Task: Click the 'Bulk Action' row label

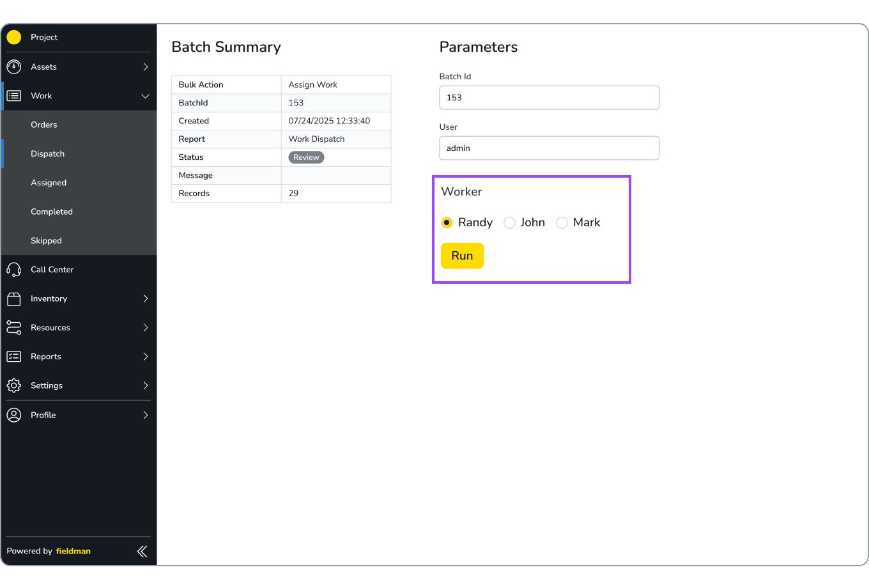Action: coord(201,84)
